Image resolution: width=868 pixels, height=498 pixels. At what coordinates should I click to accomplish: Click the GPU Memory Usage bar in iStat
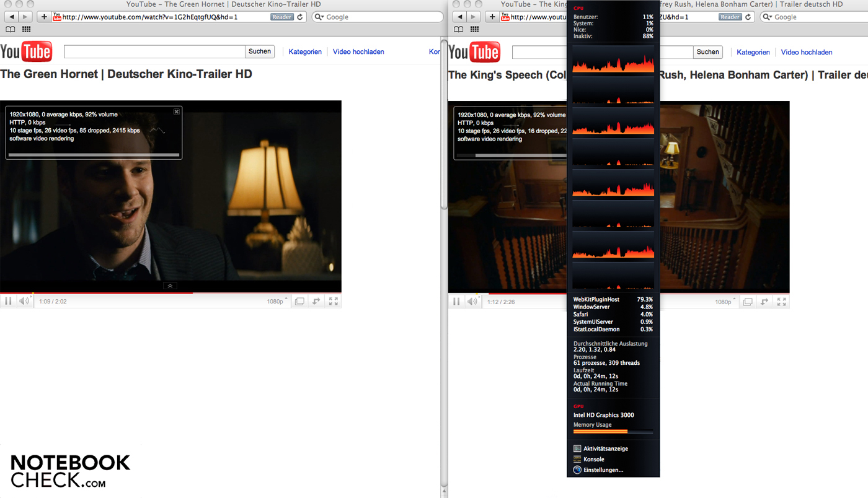tap(613, 431)
